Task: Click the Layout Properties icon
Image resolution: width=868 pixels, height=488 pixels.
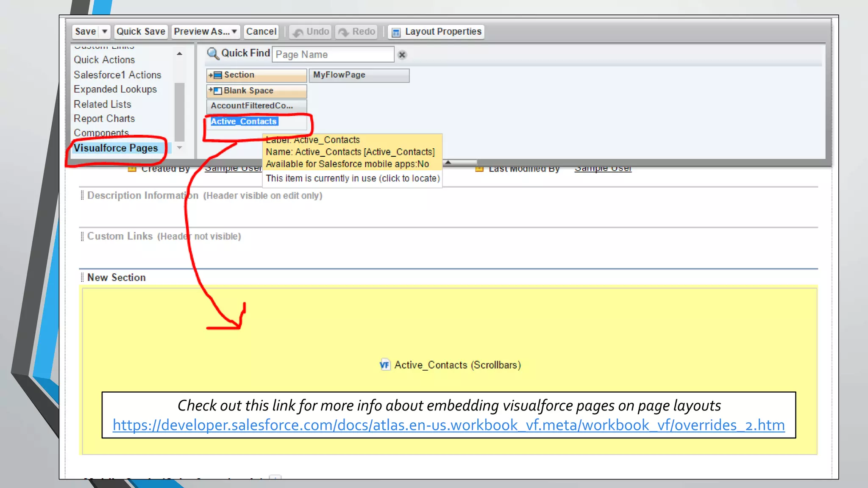Action: tap(396, 33)
